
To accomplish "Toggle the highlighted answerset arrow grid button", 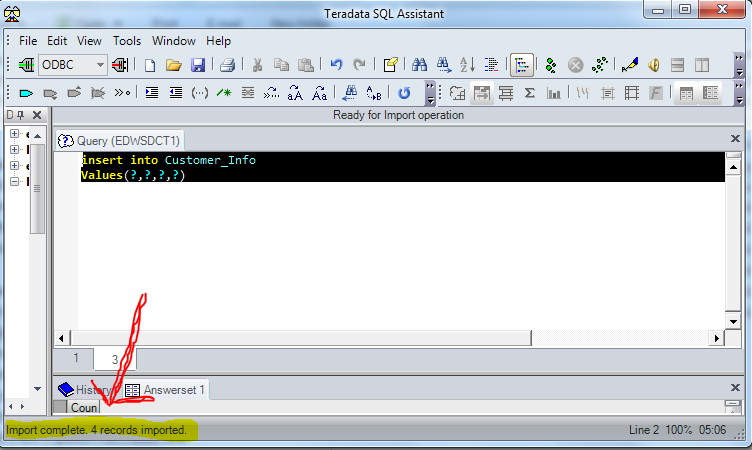I will pyautogui.click(x=482, y=93).
